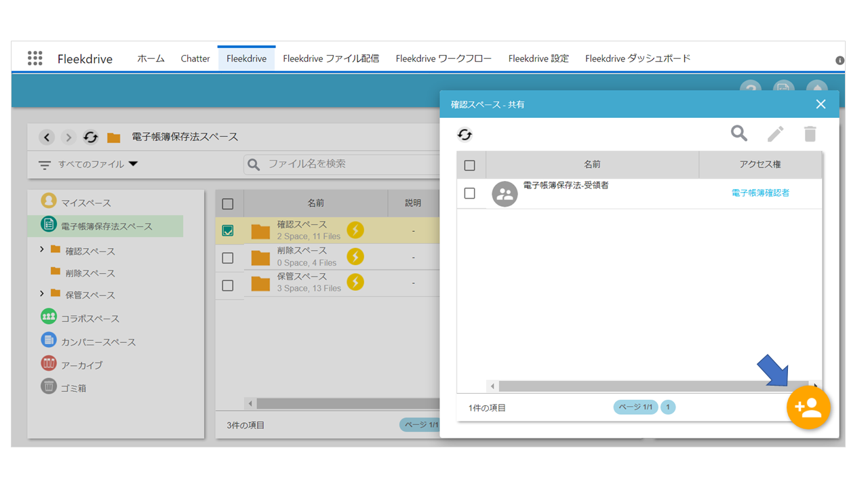The width and height of the screenshot is (868, 488).
Task: Click the ページ 1/1 badge in the sharing dialog
Action: coord(635,407)
